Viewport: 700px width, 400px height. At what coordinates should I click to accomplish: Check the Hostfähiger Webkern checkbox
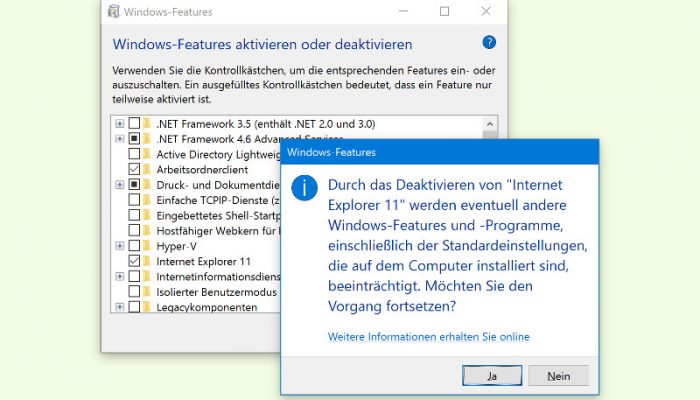pyautogui.click(x=134, y=231)
